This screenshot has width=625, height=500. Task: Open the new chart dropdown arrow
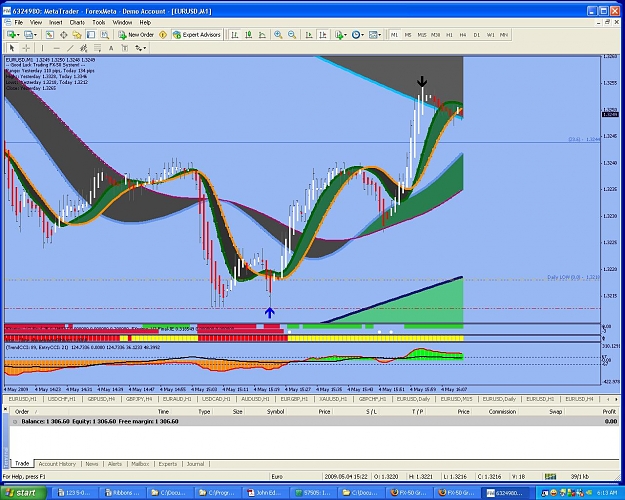coord(16,35)
